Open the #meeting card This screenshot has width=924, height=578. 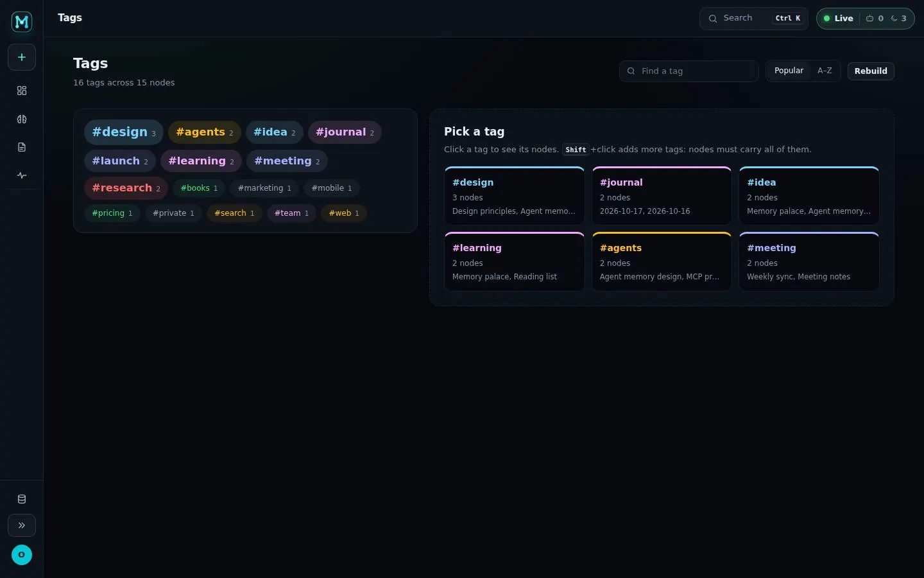click(809, 261)
